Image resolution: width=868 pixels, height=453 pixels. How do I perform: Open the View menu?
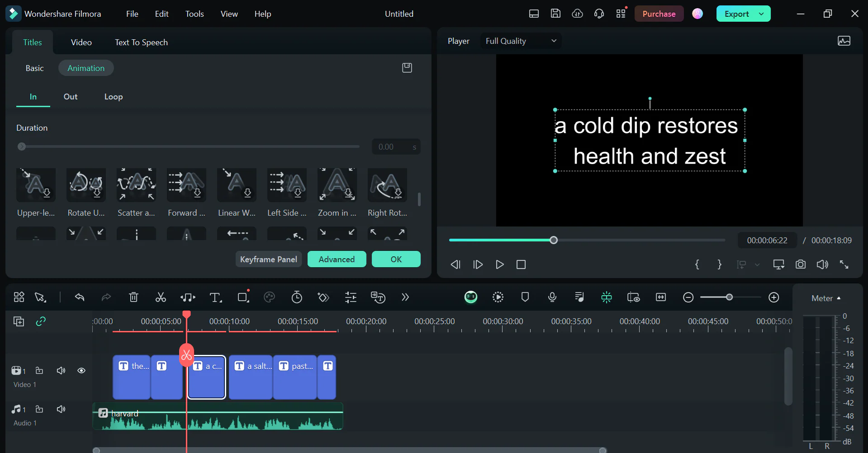(x=229, y=14)
